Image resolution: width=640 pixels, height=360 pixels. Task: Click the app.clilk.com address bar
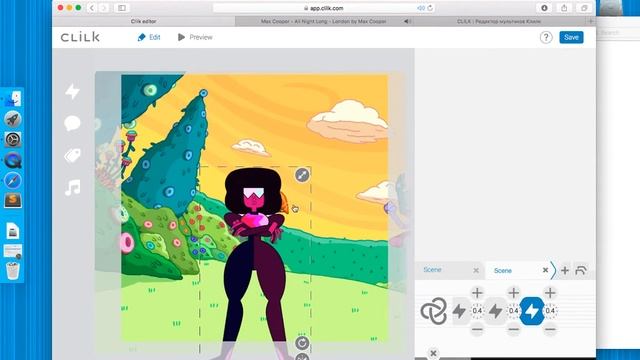coord(324,8)
